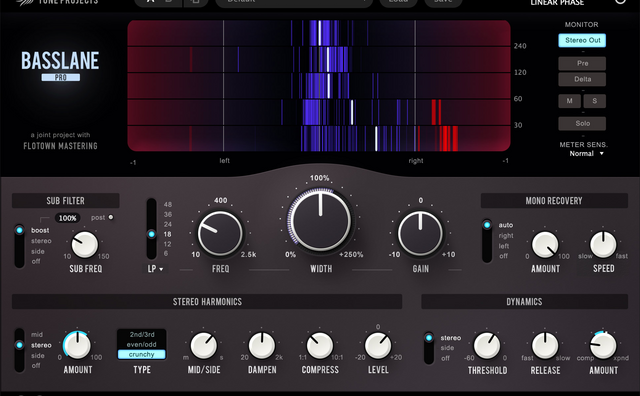The image size is (640, 396).
Task: Click the Stereo Harmonics Level knob
Action: [378, 345]
